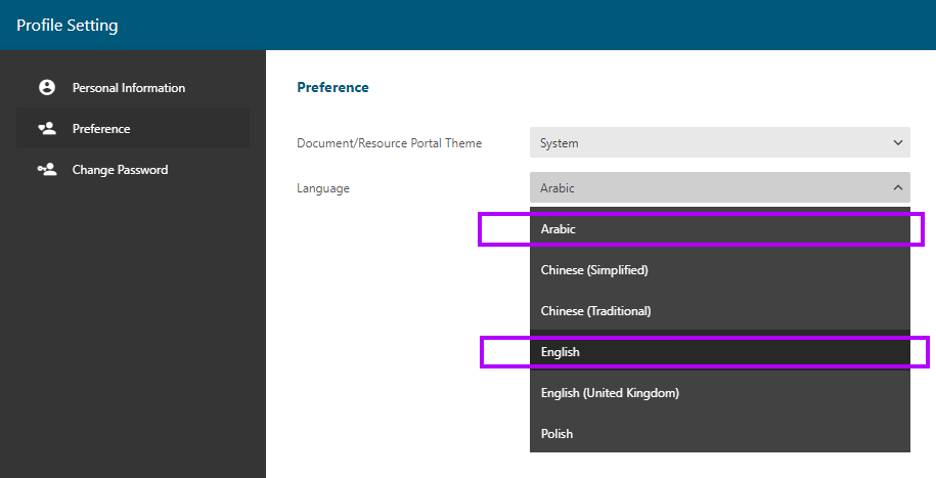Click the Preference icon in the sidebar
The height and width of the screenshot is (478, 936).
pyautogui.click(x=46, y=129)
